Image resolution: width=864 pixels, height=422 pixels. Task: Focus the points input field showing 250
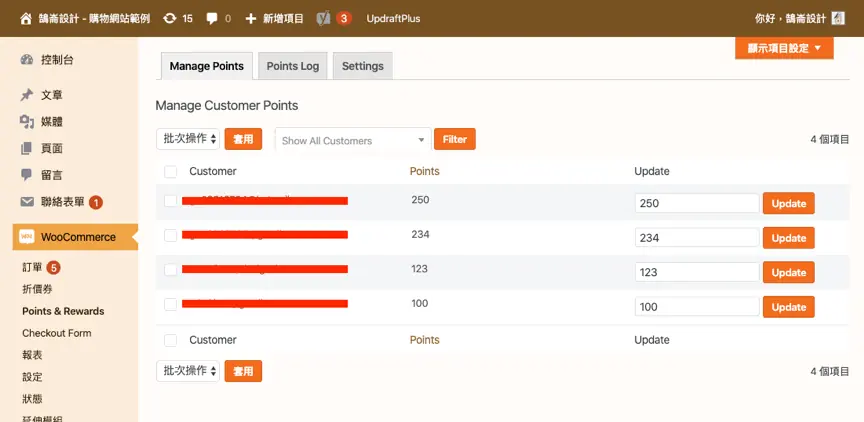click(697, 203)
